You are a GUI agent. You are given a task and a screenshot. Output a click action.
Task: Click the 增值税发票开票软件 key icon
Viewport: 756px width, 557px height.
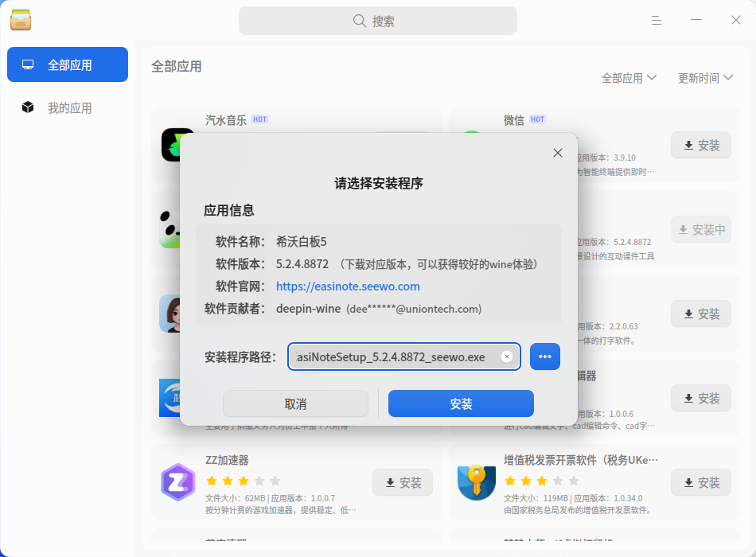477,481
